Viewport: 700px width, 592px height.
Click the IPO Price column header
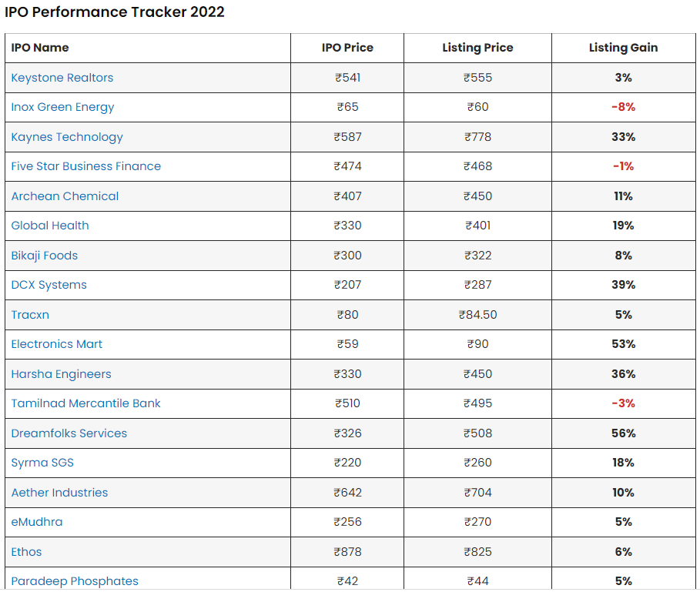click(347, 48)
